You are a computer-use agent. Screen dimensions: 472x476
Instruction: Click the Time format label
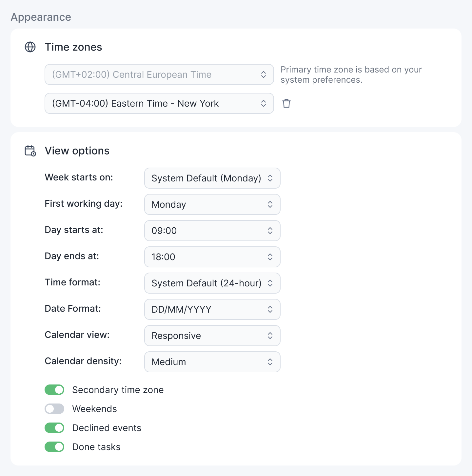(72, 282)
